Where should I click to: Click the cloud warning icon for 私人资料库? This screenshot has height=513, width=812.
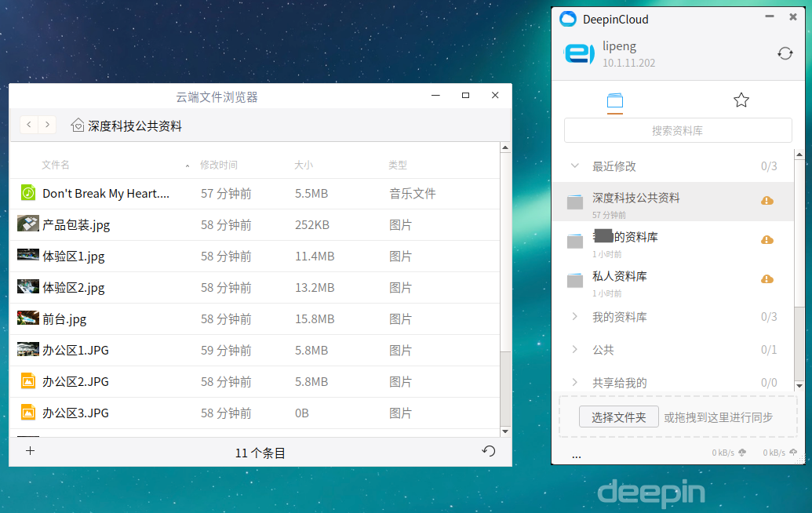pos(767,279)
